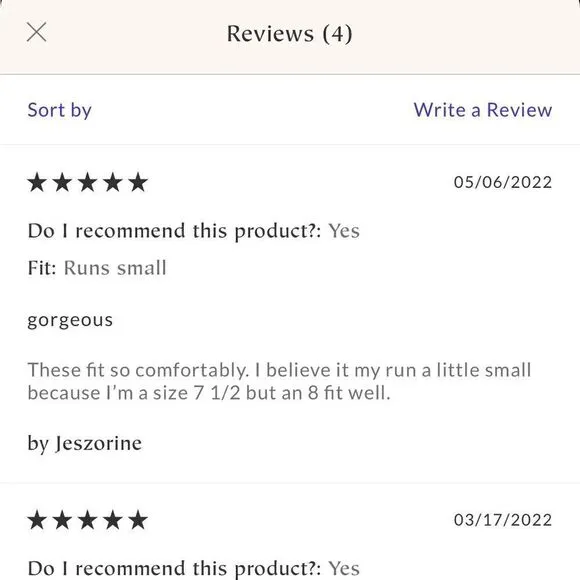Open the Sort by options
This screenshot has width=580, height=580.
60,110
